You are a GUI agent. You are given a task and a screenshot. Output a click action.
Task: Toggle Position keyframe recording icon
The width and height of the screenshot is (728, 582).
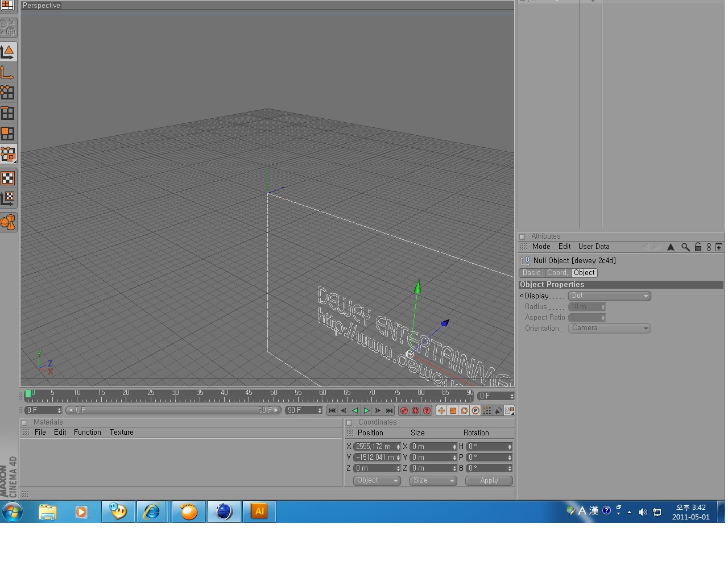click(x=441, y=410)
